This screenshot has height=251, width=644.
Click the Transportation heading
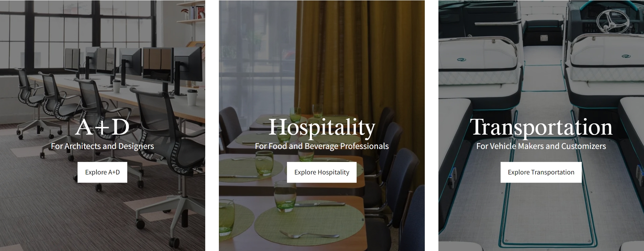click(x=541, y=128)
